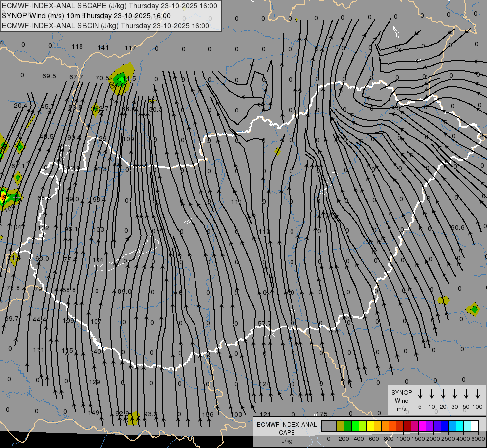Viewport: 487px width, 448px height.
Task: Click the yellow CAPE diamond at 62.7
Action: (x=96, y=110)
